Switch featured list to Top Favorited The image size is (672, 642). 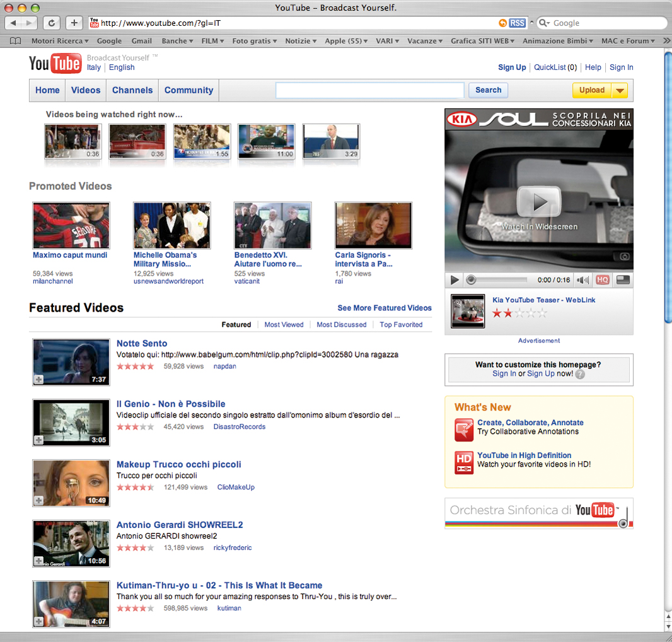pyautogui.click(x=401, y=325)
